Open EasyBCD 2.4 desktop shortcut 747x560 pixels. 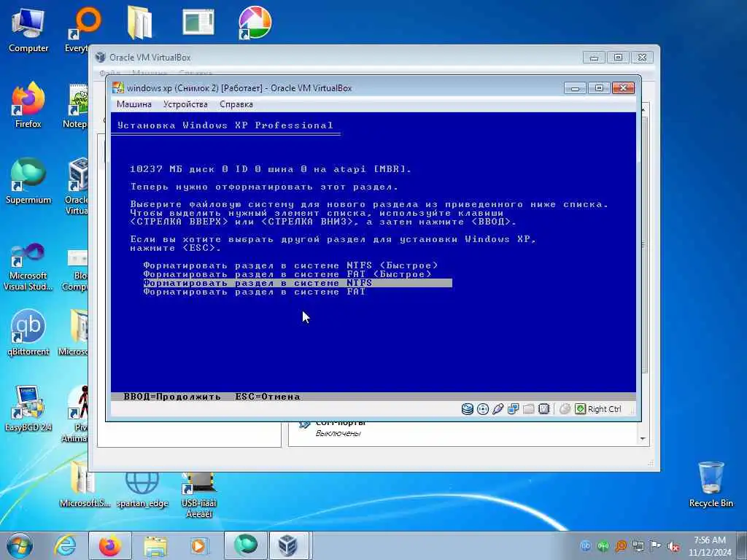pyautogui.click(x=28, y=408)
